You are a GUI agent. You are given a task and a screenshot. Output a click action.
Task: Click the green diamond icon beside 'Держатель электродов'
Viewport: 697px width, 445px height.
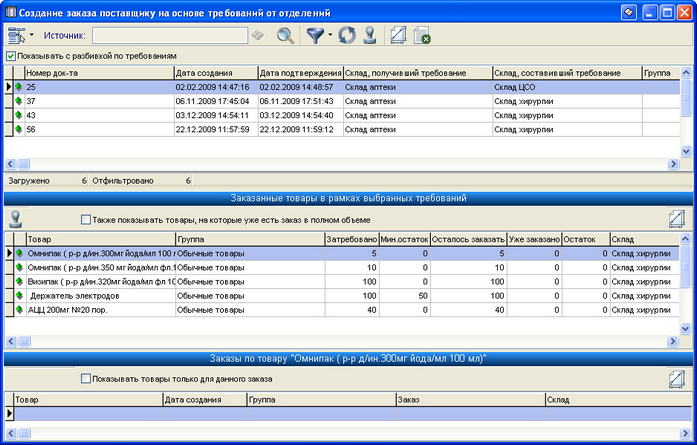19,295
